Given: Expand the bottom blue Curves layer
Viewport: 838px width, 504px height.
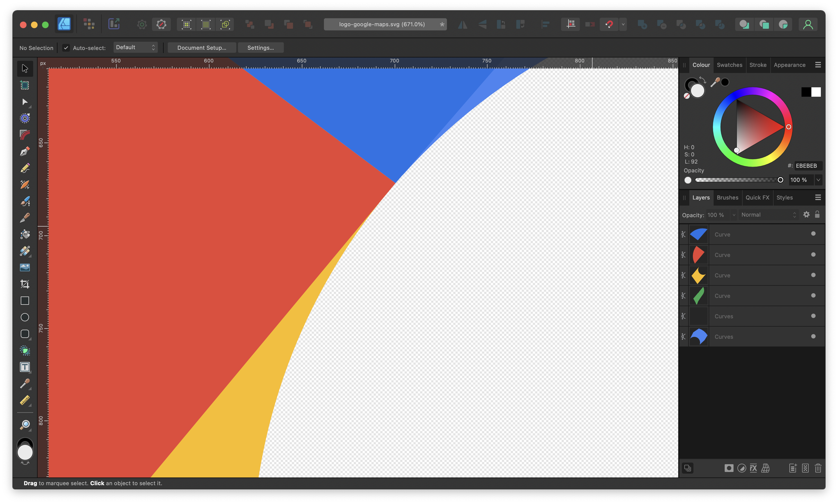Looking at the screenshot, I should pos(684,337).
